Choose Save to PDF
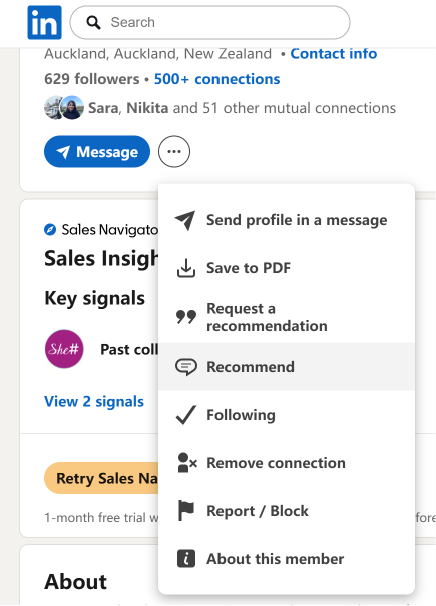The height and width of the screenshot is (606, 436). [x=286, y=268]
